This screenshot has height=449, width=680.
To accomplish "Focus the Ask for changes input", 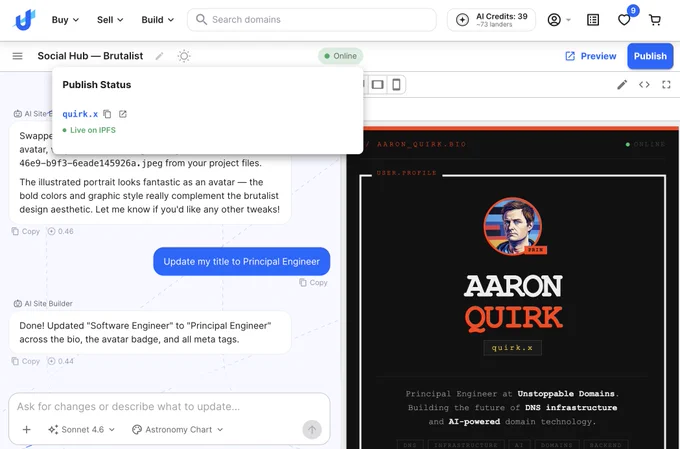I will tap(169, 406).
